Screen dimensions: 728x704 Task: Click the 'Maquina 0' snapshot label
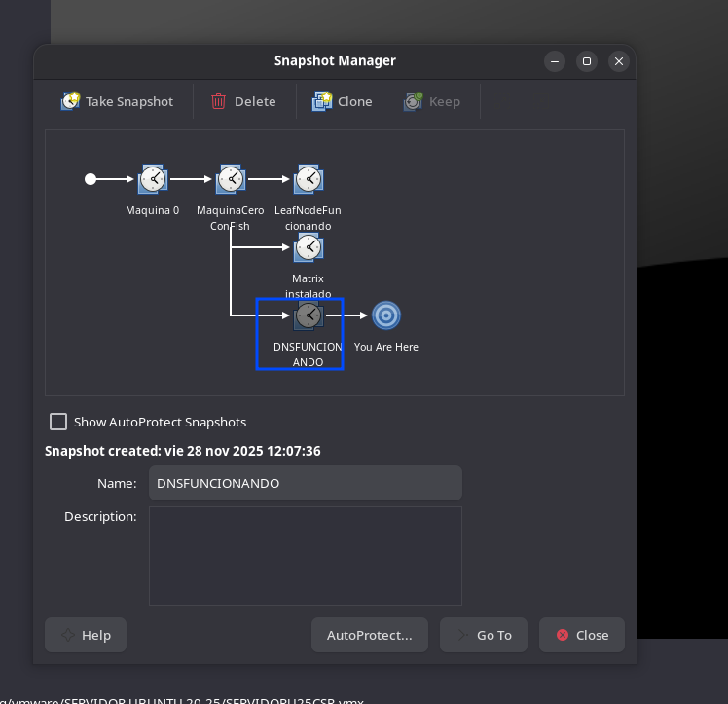click(x=152, y=210)
